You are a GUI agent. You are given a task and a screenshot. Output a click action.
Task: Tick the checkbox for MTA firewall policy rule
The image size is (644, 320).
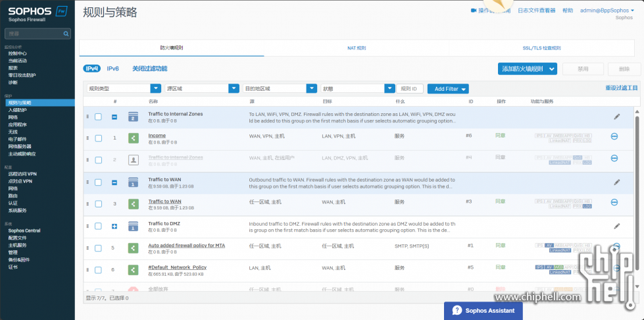(x=98, y=248)
